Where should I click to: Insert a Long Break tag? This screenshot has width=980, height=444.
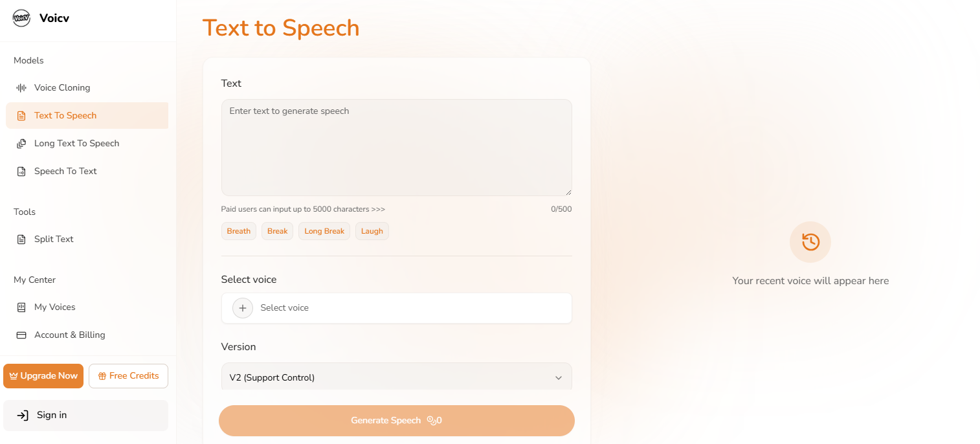coord(324,231)
